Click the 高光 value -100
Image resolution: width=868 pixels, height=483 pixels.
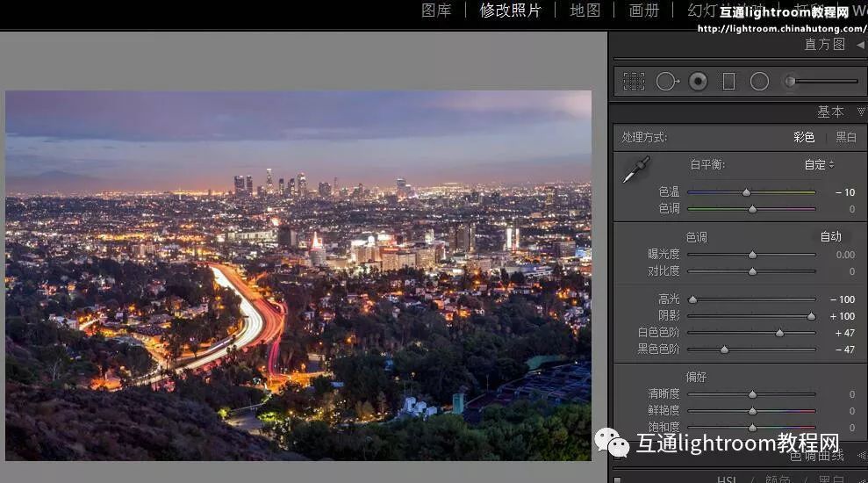pos(842,299)
